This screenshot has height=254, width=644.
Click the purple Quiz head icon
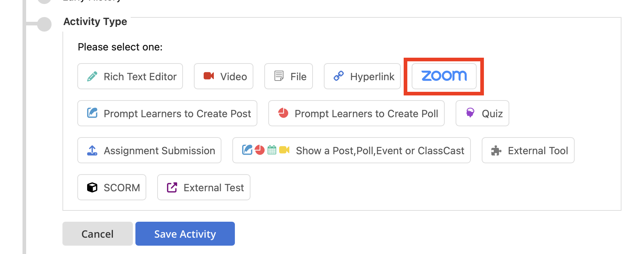(x=470, y=113)
